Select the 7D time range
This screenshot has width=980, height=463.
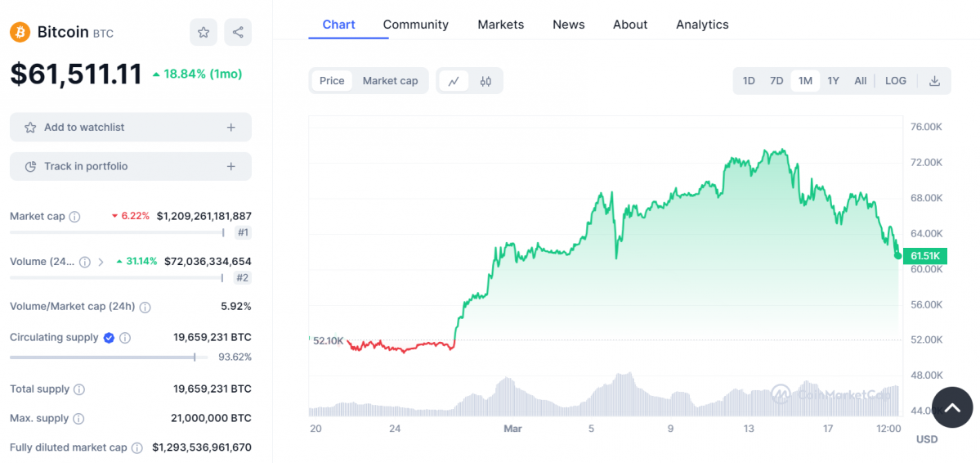tap(776, 81)
